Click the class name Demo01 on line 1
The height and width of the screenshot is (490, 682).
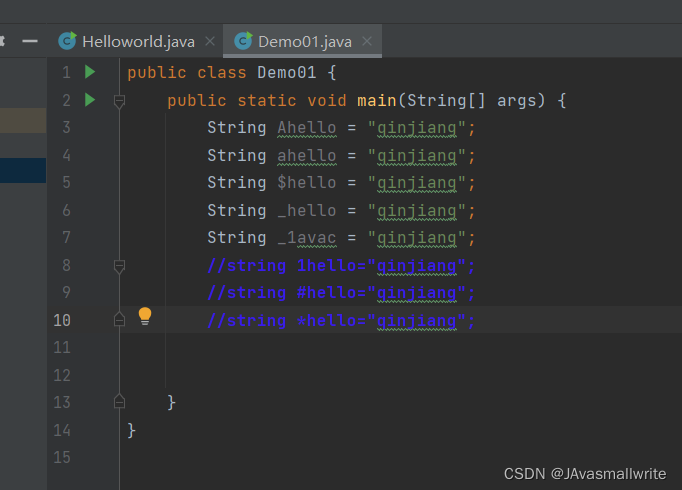[287, 73]
